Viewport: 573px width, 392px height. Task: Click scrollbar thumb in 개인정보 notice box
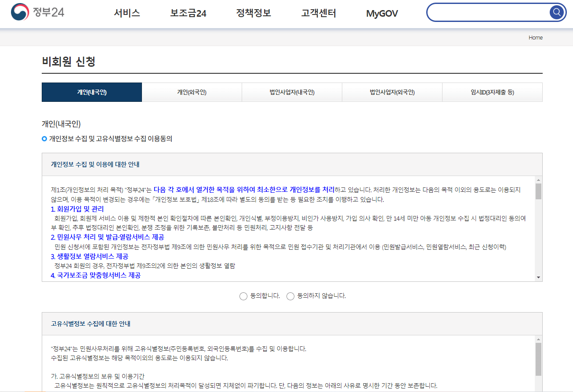tap(538, 191)
